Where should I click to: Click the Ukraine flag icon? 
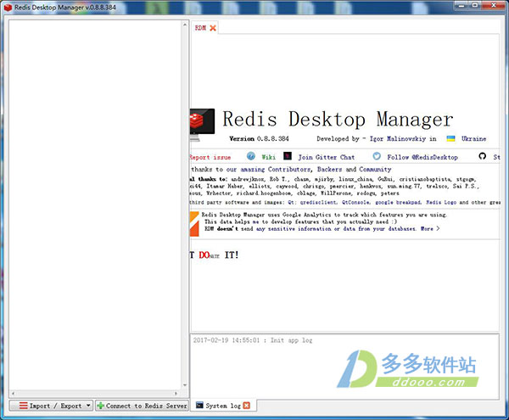(451, 138)
